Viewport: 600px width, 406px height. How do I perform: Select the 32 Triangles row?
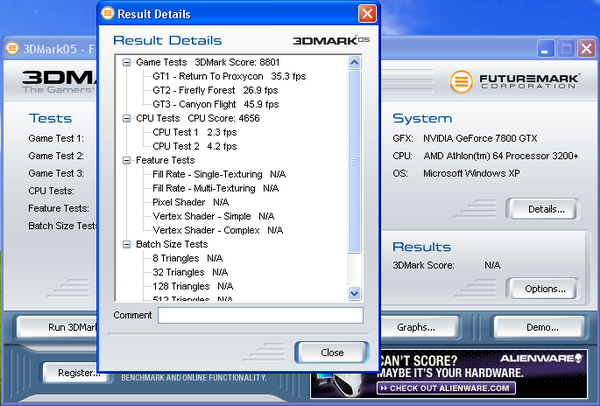click(x=190, y=272)
